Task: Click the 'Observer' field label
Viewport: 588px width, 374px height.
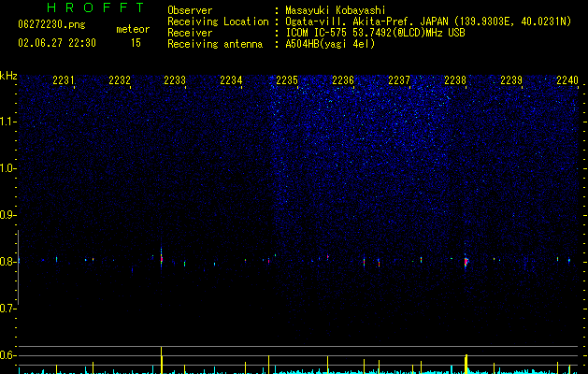Action: (190, 10)
